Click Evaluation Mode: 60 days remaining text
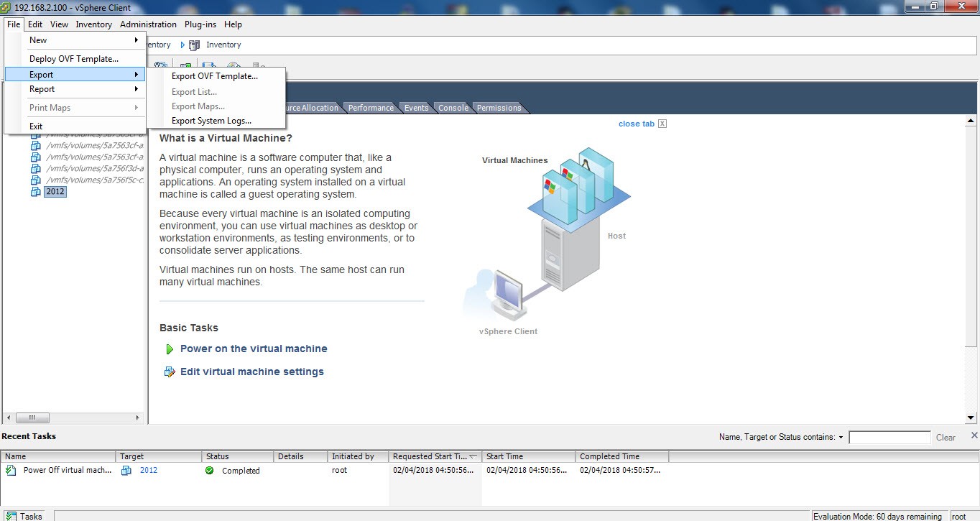980x521 pixels. click(877, 516)
